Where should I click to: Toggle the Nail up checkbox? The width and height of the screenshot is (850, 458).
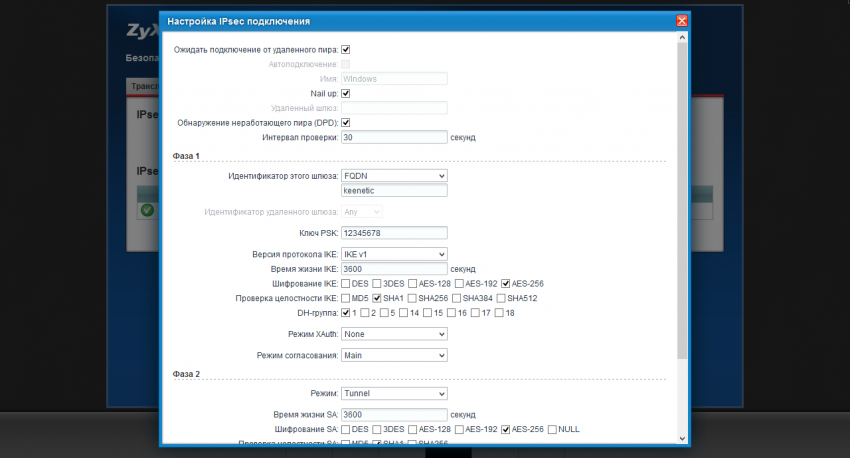[x=346, y=93]
